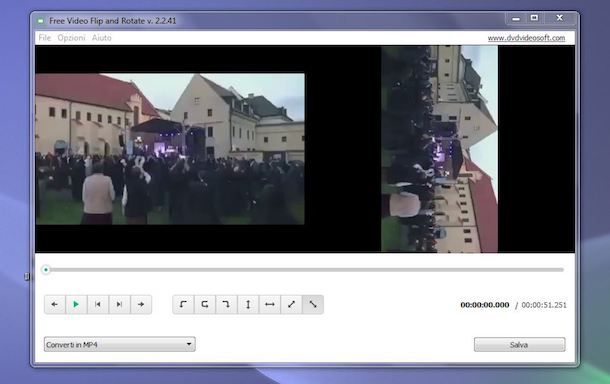Click the current time 00:00:00.000
Image resolution: width=610 pixels, height=384 pixels.
[x=485, y=305]
